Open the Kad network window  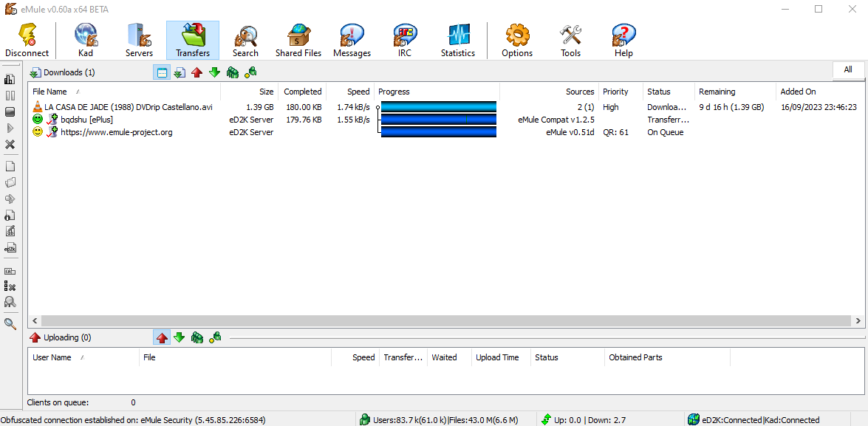point(85,41)
